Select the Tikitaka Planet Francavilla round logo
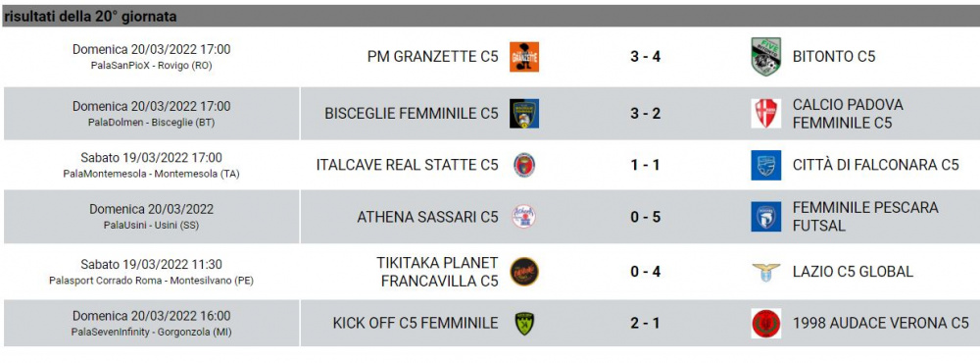The width and height of the screenshot is (980, 363). 523,272
